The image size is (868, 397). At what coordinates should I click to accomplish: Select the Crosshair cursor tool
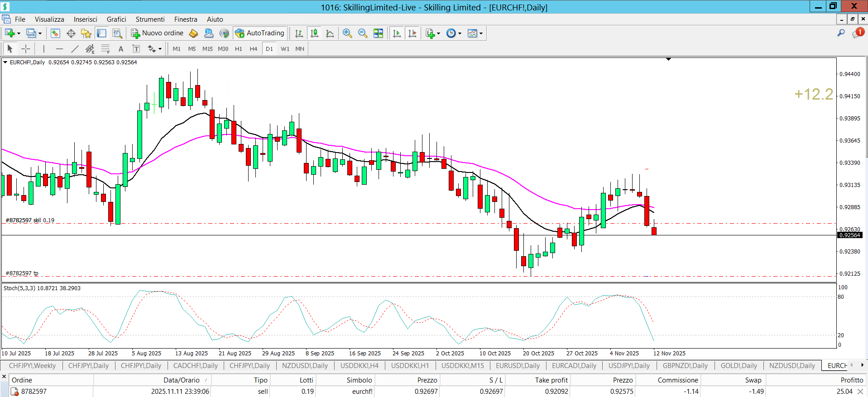[26, 49]
